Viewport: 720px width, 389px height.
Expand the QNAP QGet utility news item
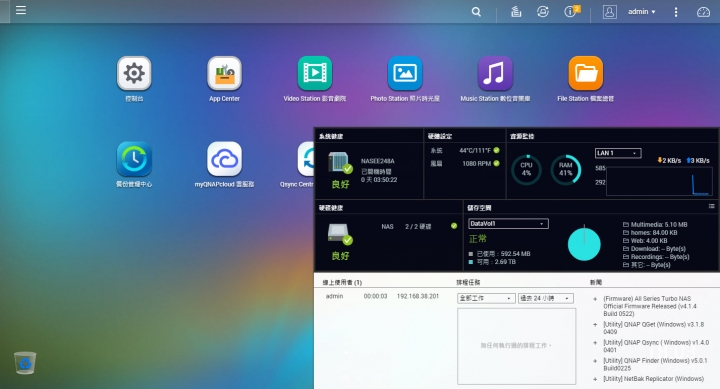[x=595, y=325]
